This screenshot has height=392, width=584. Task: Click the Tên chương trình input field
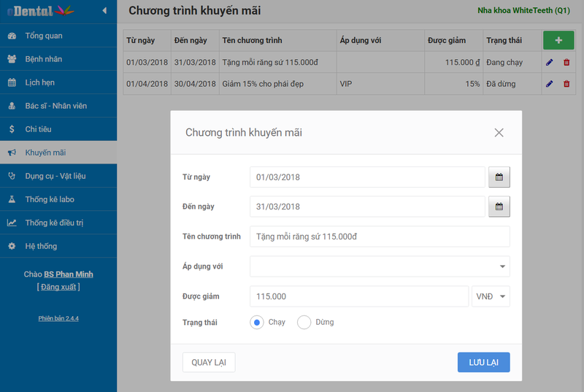click(380, 237)
